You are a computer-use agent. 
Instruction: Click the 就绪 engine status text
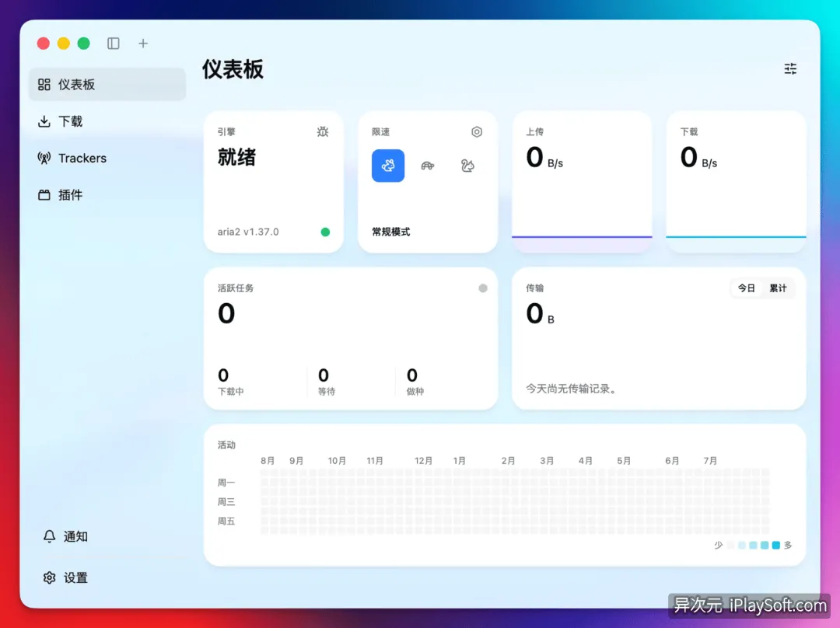[x=236, y=158]
